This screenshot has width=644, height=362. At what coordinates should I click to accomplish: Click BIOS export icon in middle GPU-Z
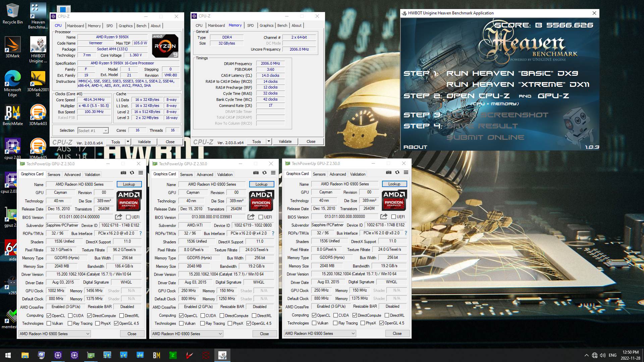coord(251,217)
